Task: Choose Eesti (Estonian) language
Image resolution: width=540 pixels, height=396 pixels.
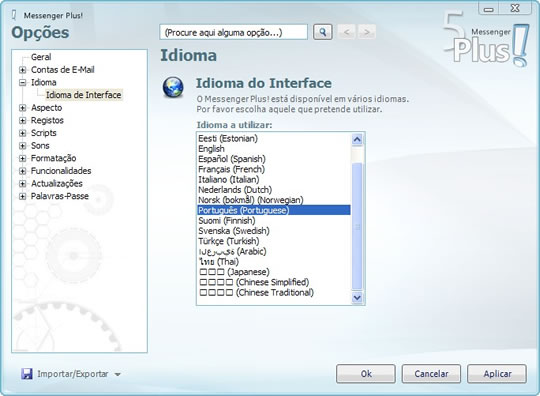Action: click(x=274, y=139)
